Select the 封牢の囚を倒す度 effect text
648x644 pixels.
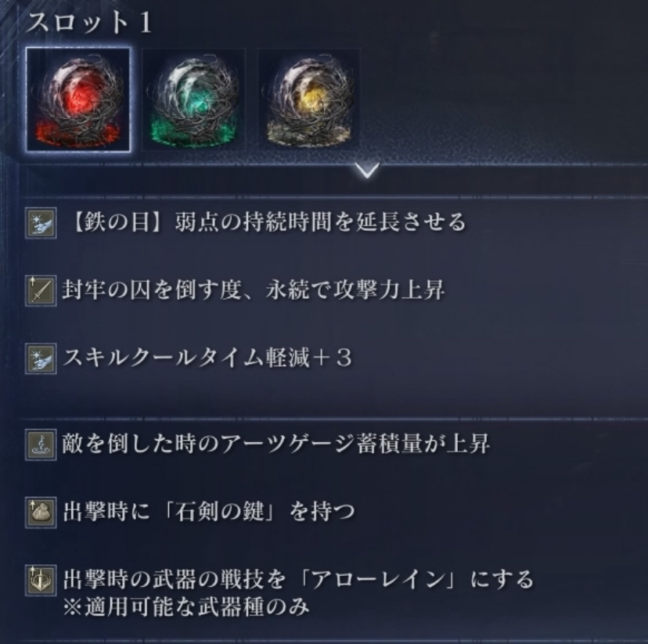tap(254, 290)
